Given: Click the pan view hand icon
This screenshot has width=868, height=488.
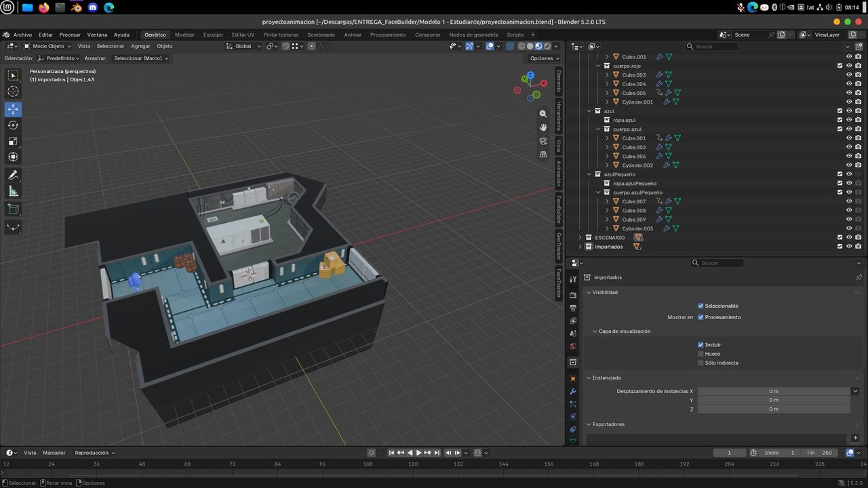Looking at the screenshot, I should (x=543, y=127).
